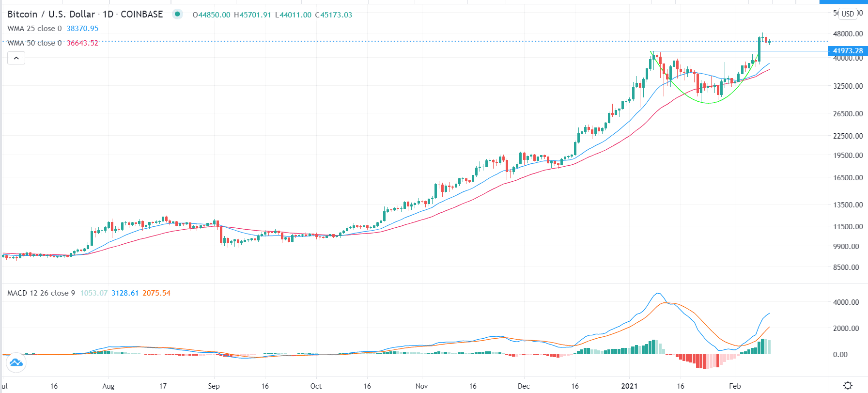Select the MACD 12 26 indicator label
The height and width of the screenshot is (393, 868).
[41, 293]
